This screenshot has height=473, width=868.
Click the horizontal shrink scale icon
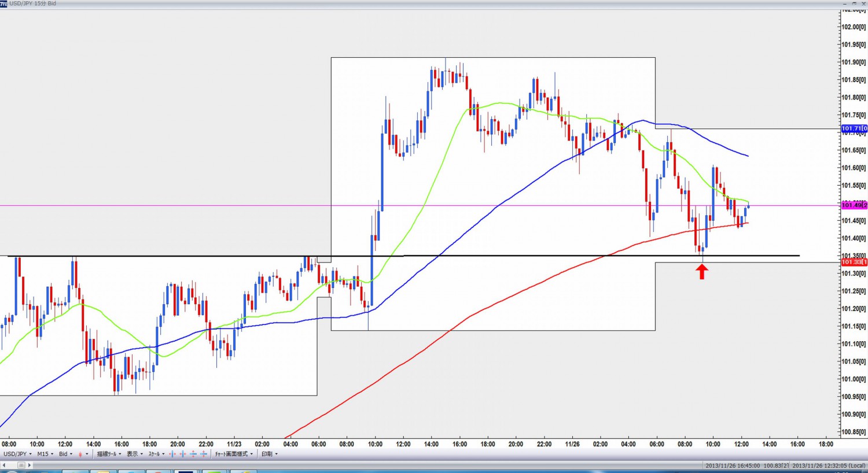[x=183, y=454]
